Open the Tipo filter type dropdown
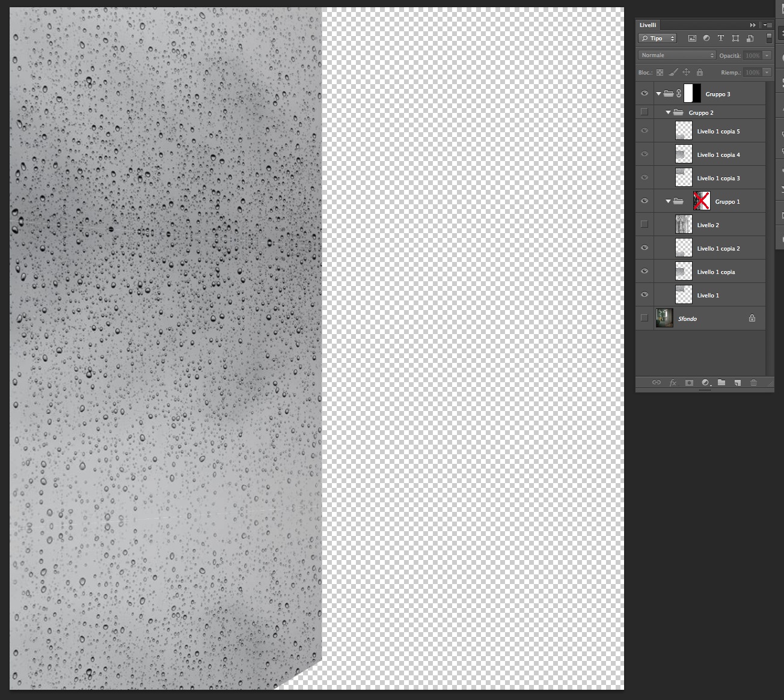 point(658,38)
